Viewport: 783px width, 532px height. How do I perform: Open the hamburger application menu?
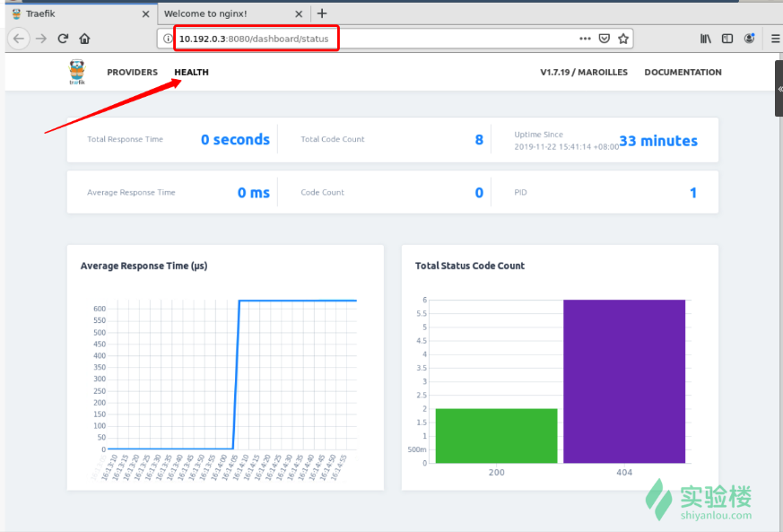click(x=776, y=39)
